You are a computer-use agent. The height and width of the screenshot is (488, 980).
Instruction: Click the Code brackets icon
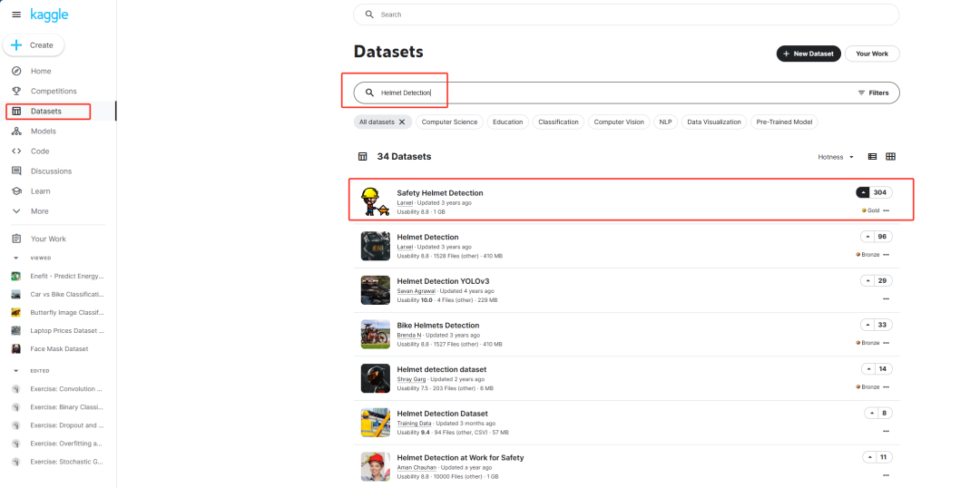16,151
